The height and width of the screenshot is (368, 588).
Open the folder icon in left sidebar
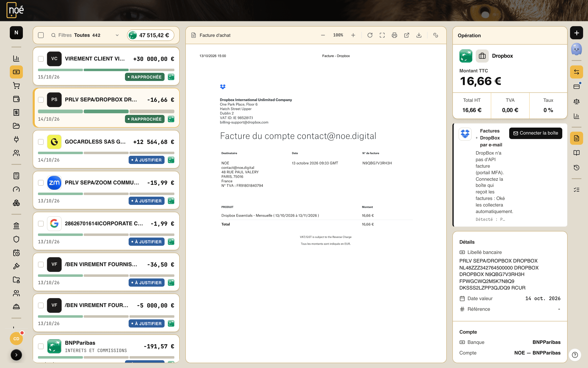[x=16, y=126]
